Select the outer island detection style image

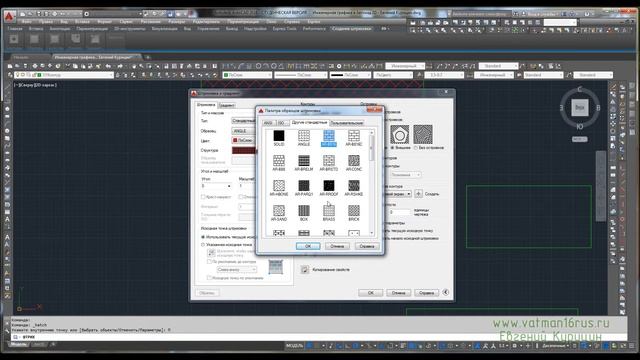click(400, 134)
